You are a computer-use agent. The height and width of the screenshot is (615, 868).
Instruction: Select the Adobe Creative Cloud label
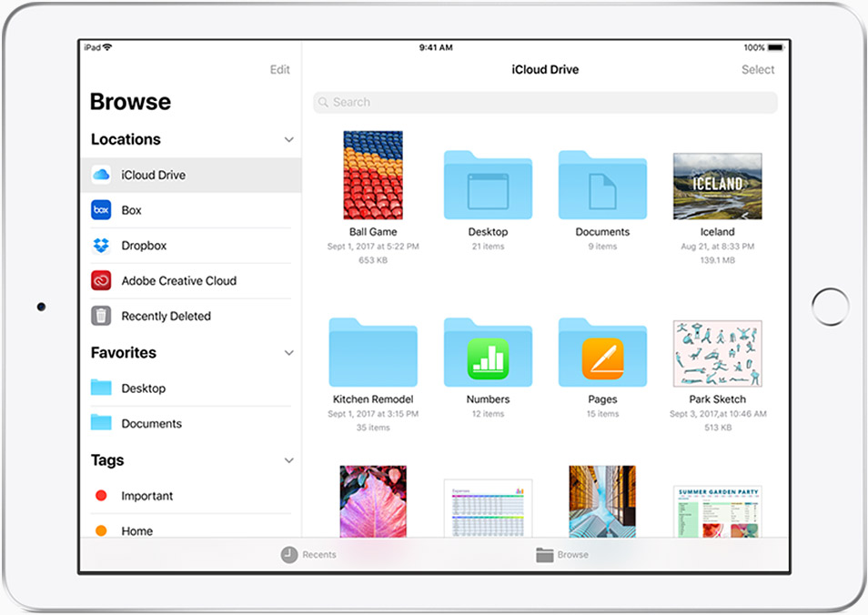pos(179,280)
